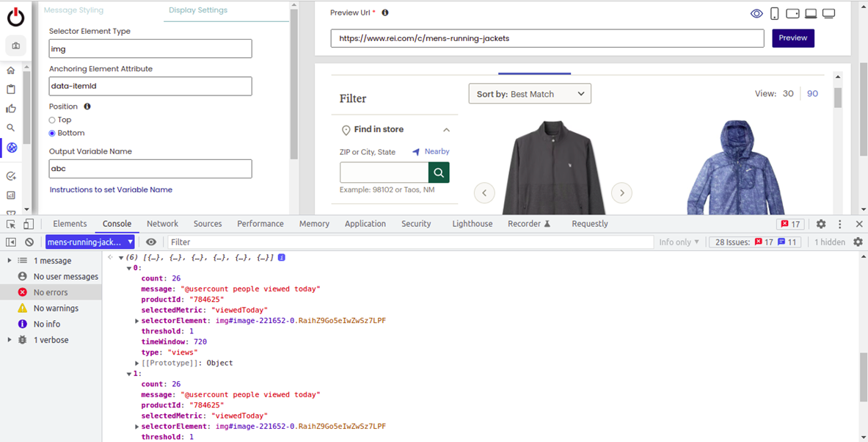Toggle the device toolbar icon
This screenshot has height=442, width=868.
[29, 224]
